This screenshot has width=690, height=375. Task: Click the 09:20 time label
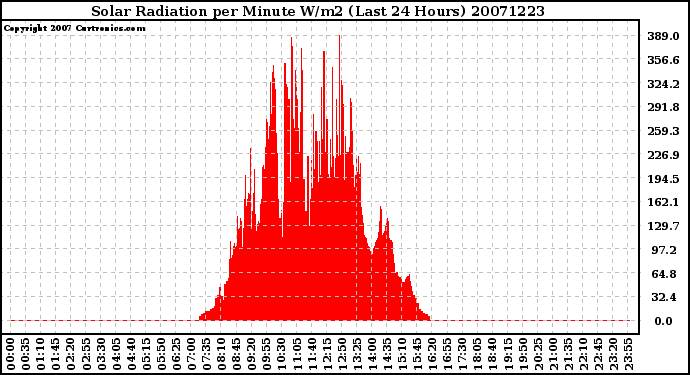[251, 354]
